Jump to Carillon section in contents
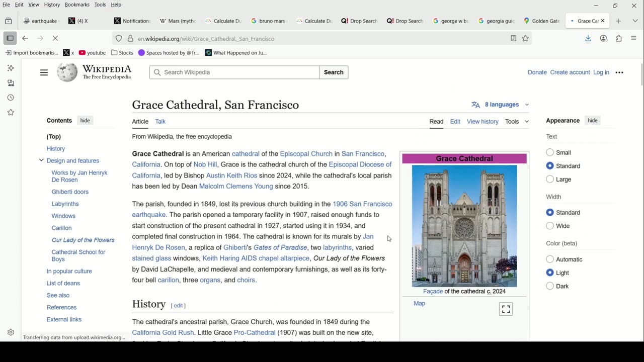This screenshot has width=644, height=362. (x=61, y=228)
